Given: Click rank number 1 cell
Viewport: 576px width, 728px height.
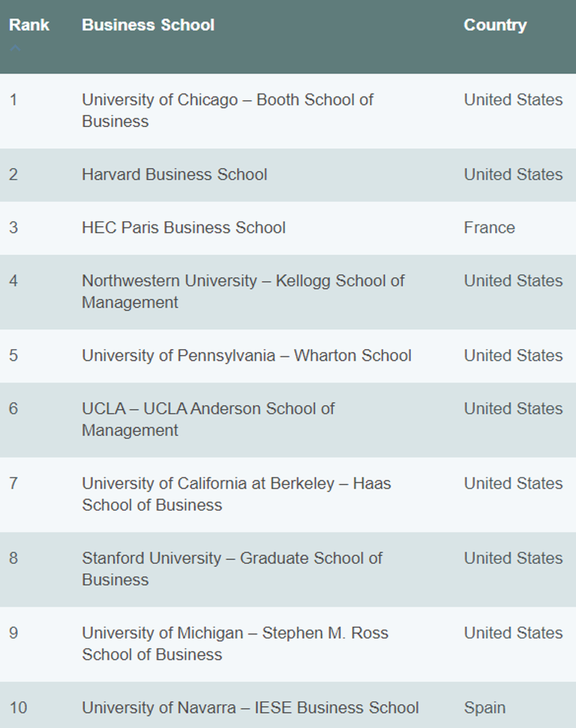Looking at the screenshot, I should [x=13, y=100].
